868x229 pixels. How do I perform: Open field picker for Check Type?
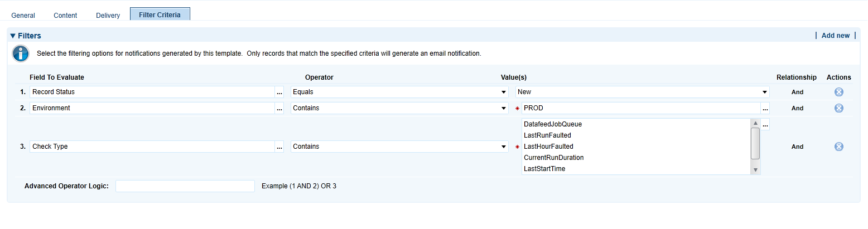tap(279, 147)
